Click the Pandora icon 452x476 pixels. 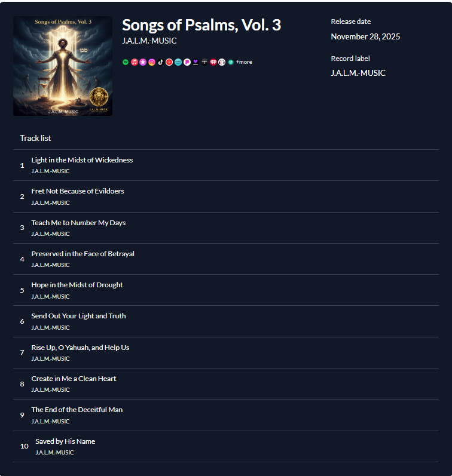coord(187,62)
